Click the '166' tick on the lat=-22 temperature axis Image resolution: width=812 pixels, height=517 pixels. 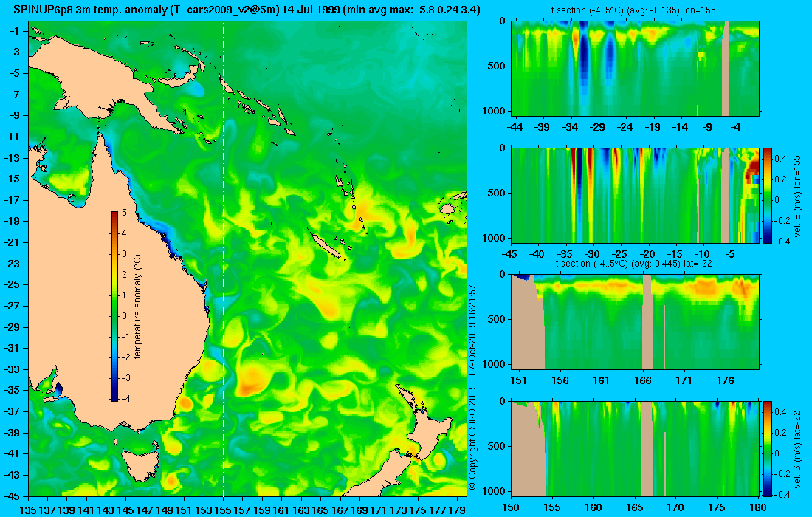tap(643, 380)
